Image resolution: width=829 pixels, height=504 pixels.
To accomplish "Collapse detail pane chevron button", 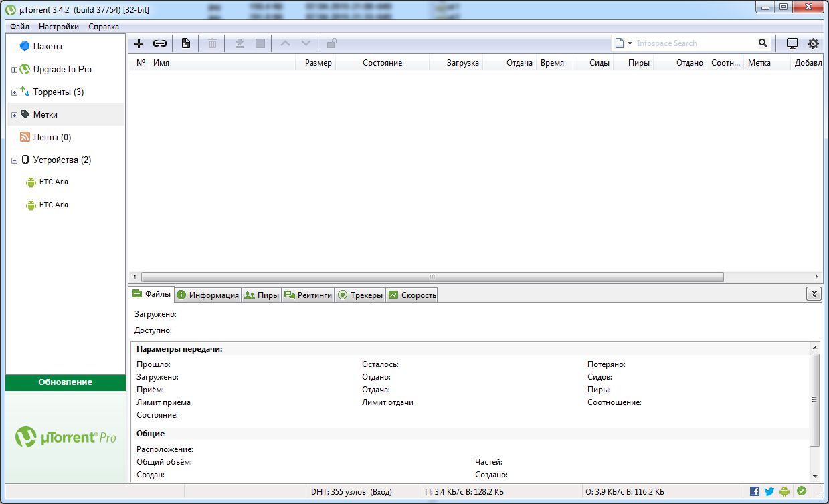I will pyautogui.click(x=814, y=293).
